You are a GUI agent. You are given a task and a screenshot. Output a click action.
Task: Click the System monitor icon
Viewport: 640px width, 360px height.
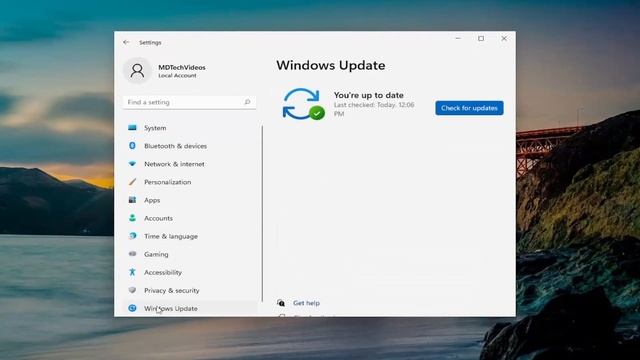(x=132, y=128)
